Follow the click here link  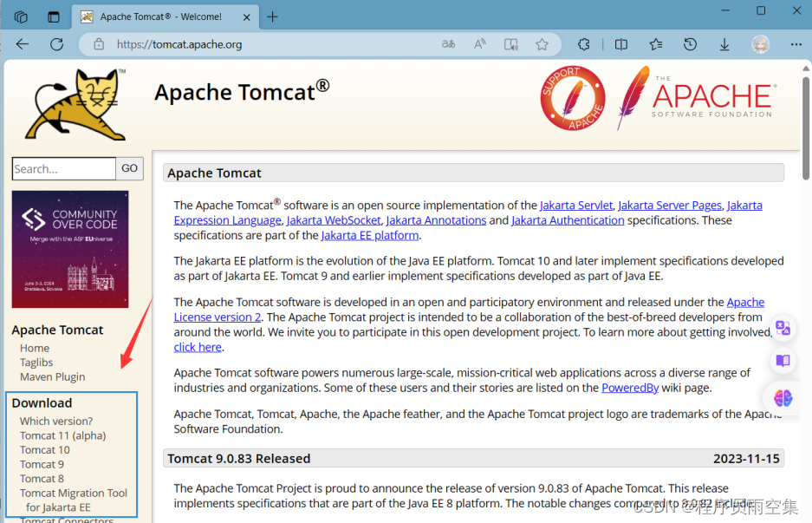198,347
